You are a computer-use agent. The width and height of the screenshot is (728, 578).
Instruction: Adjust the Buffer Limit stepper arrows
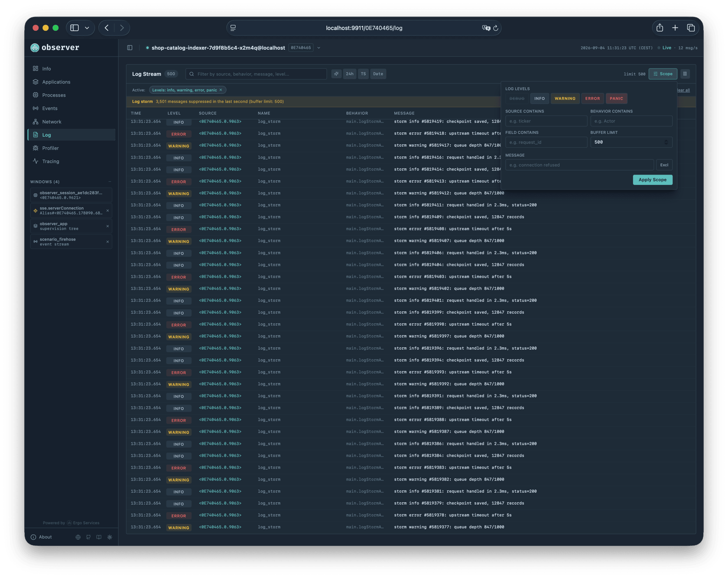666,142
